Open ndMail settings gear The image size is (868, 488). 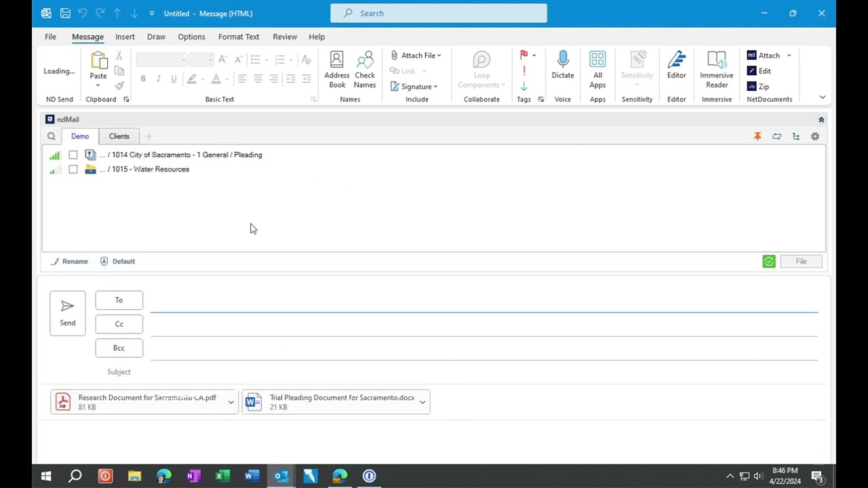coord(815,136)
